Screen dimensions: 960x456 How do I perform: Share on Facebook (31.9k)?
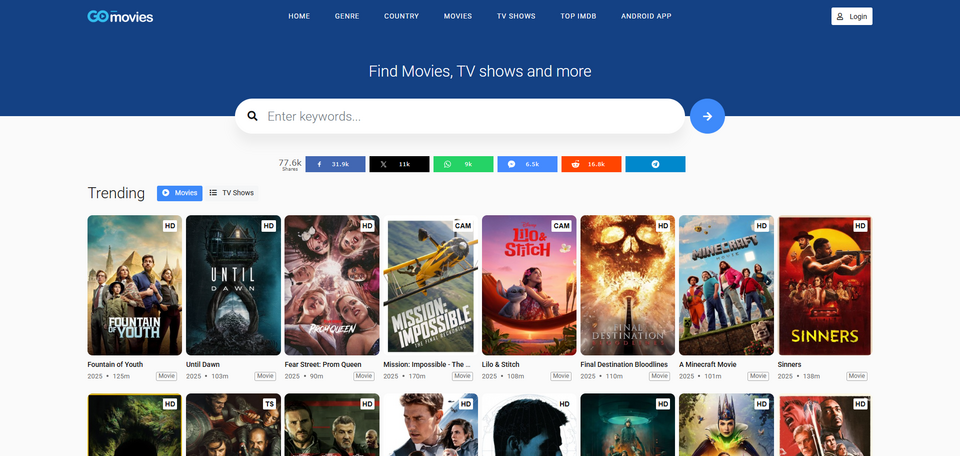tap(336, 164)
